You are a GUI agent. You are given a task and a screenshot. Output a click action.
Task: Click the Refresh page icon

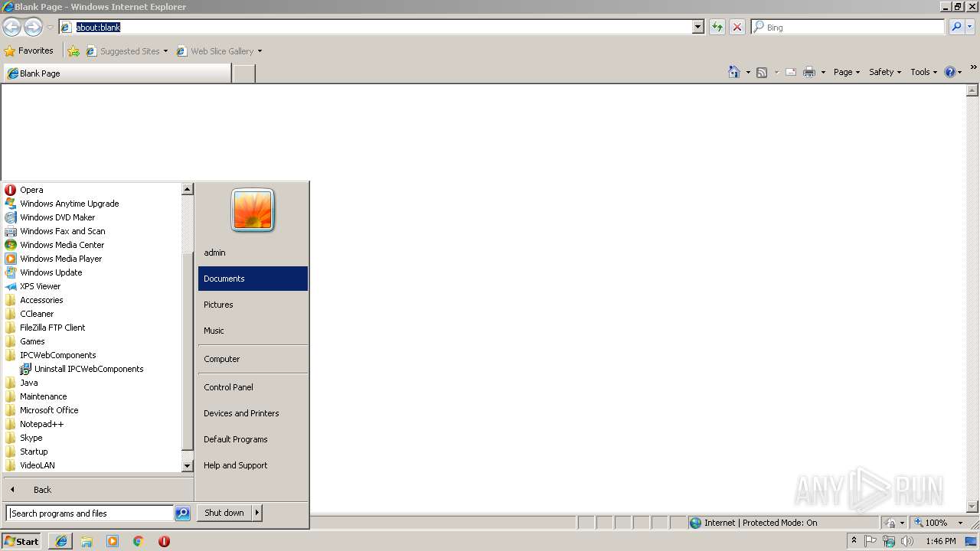[717, 27]
